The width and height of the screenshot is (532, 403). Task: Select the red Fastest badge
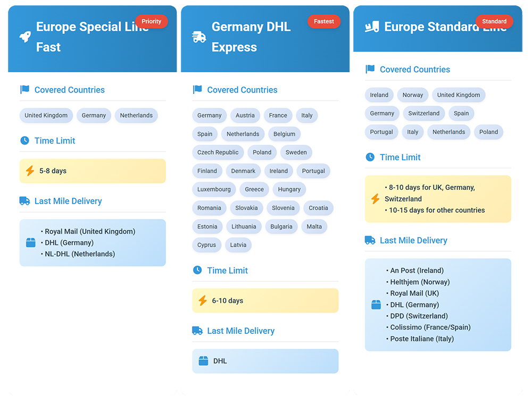pyautogui.click(x=323, y=21)
